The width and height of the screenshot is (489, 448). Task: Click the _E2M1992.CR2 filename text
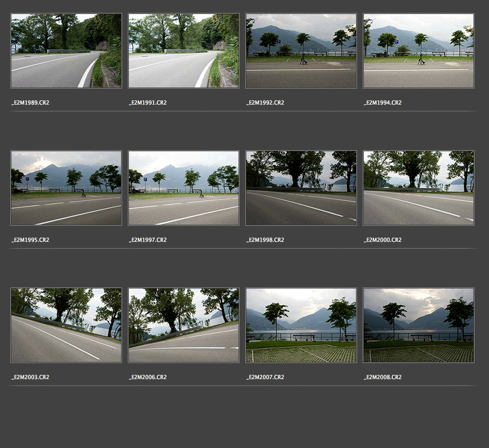click(x=265, y=103)
